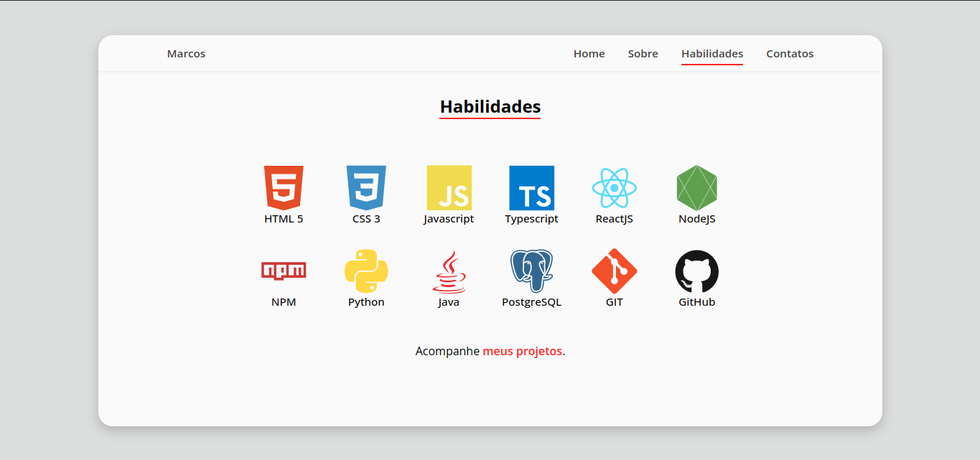Go to the Home nav item
980x460 pixels.
[x=589, y=54]
